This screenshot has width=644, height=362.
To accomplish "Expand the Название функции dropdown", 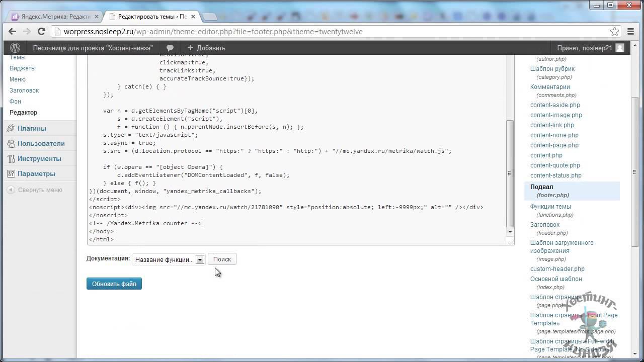I will 168,259.
